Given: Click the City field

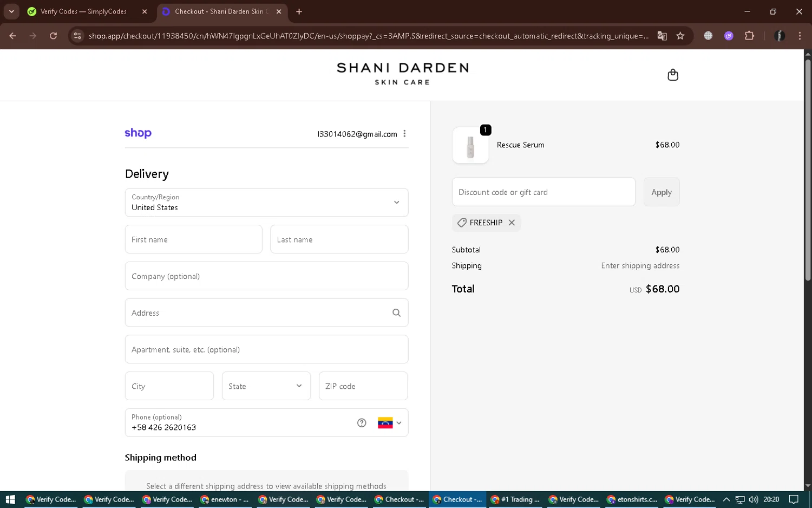Looking at the screenshot, I should click(169, 386).
